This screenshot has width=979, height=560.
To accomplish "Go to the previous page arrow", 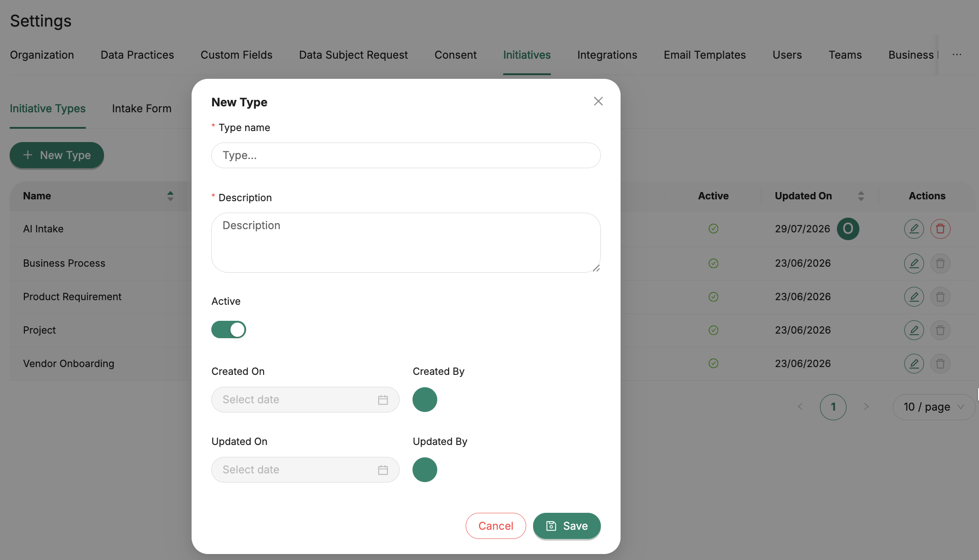I will click(x=800, y=406).
